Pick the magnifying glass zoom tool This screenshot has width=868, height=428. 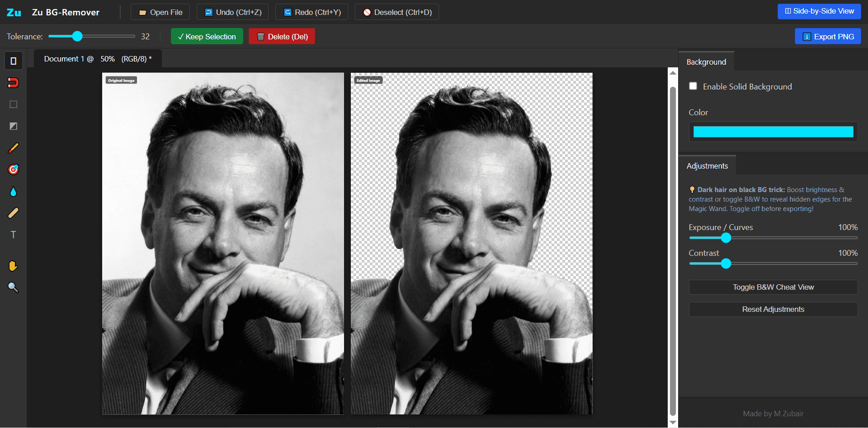tap(14, 287)
